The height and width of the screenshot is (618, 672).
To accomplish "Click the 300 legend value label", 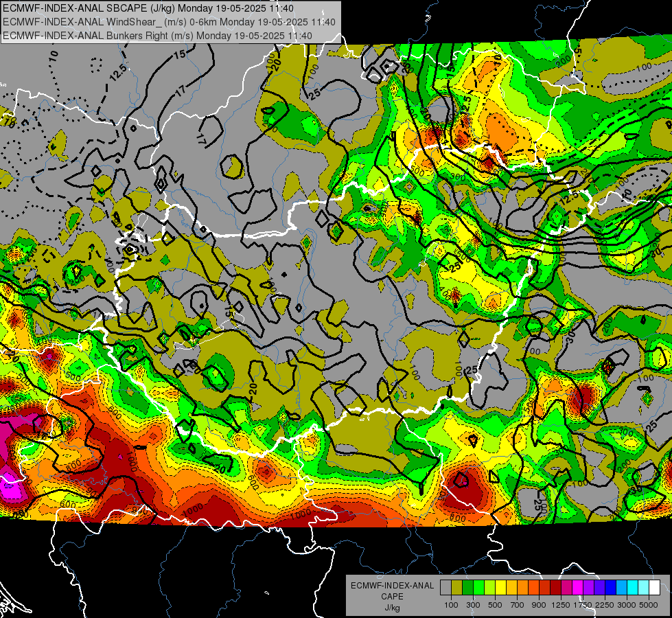I will pyautogui.click(x=473, y=605).
